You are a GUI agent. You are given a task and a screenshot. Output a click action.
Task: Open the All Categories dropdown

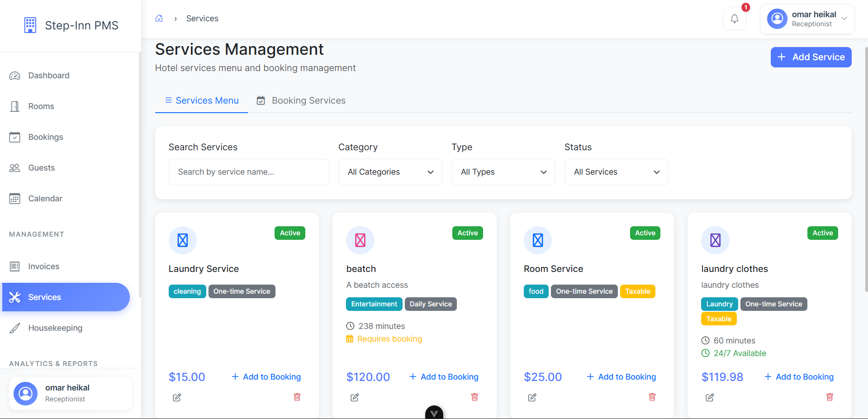389,172
